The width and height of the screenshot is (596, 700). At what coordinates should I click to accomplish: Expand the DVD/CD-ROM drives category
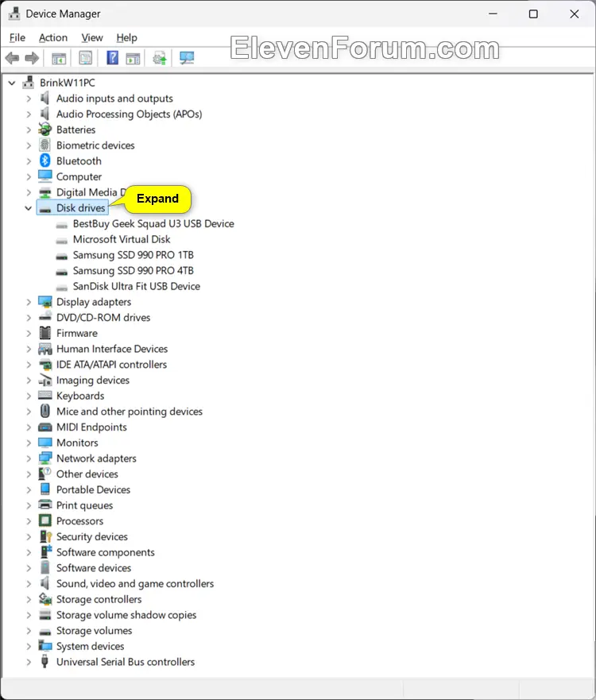[29, 318]
